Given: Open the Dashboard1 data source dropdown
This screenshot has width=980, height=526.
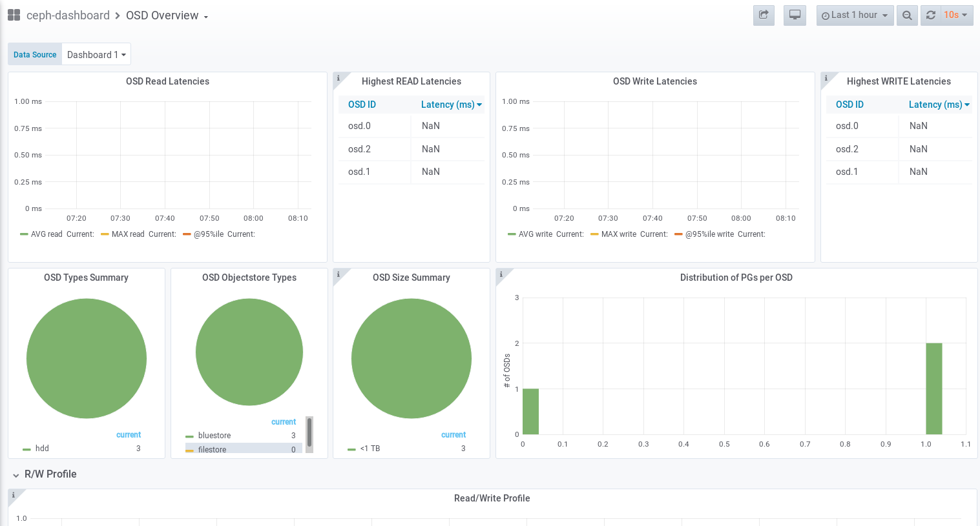Looking at the screenshot, I should tap(96, 55).
